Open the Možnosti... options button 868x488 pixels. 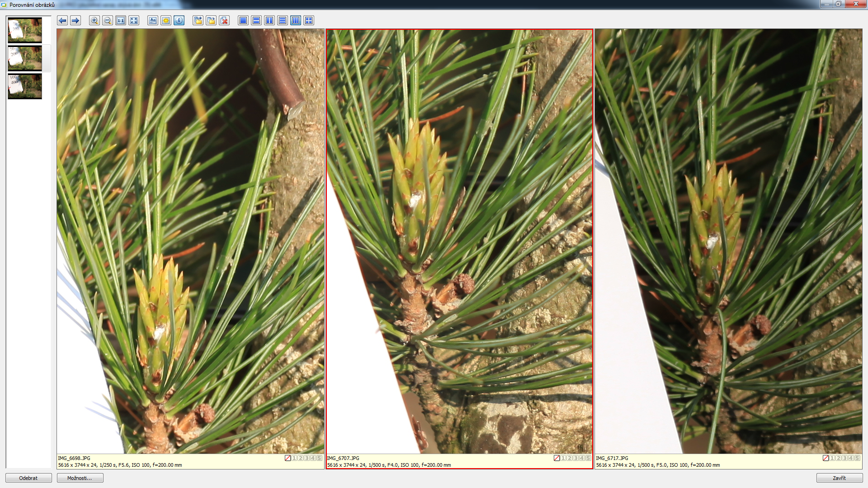click(x=80, y=478)
